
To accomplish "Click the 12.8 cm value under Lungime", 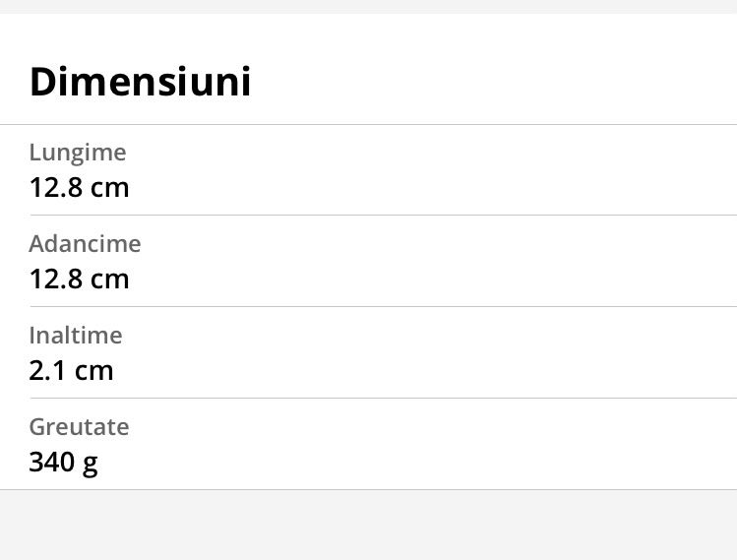I will point(79,187).
